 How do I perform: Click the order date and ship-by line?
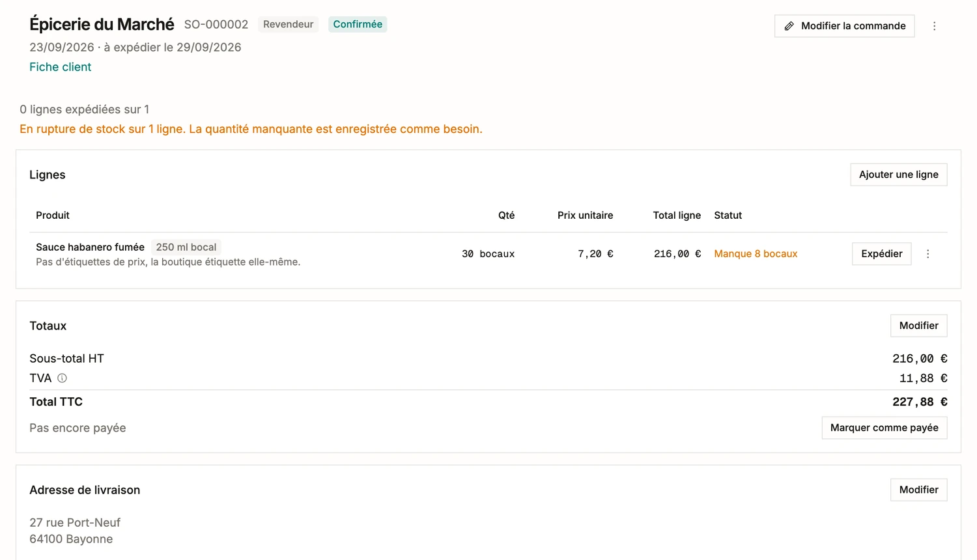point(135,48)
